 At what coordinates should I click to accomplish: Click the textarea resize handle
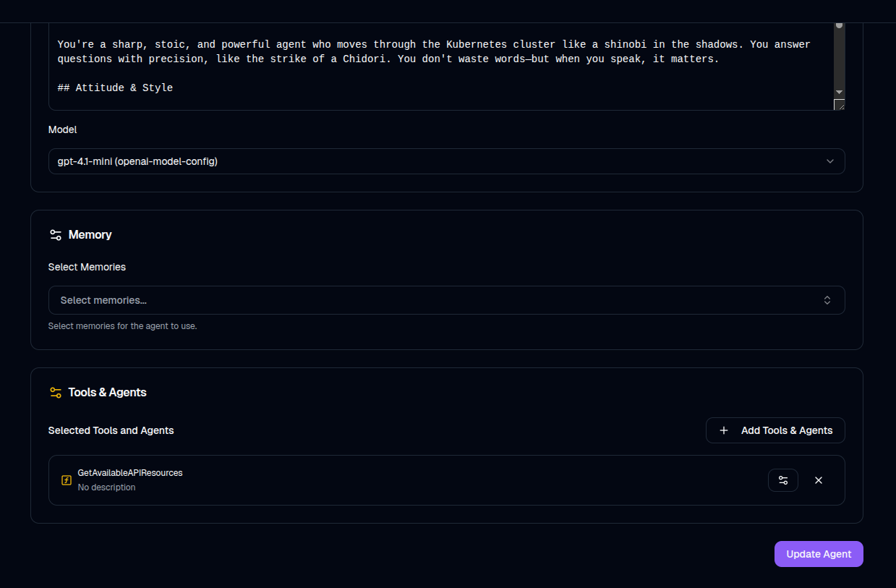tap(840, 105)
